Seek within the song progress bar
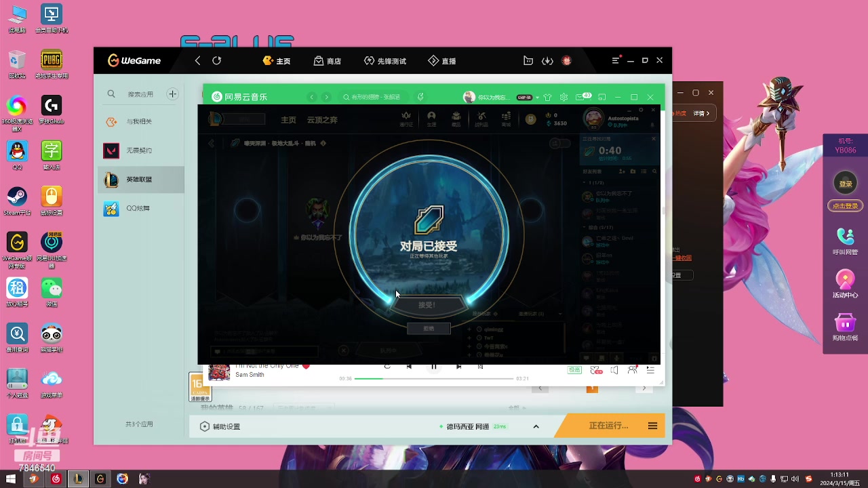Viewport: 868px width, 488px height. [434, 378]
